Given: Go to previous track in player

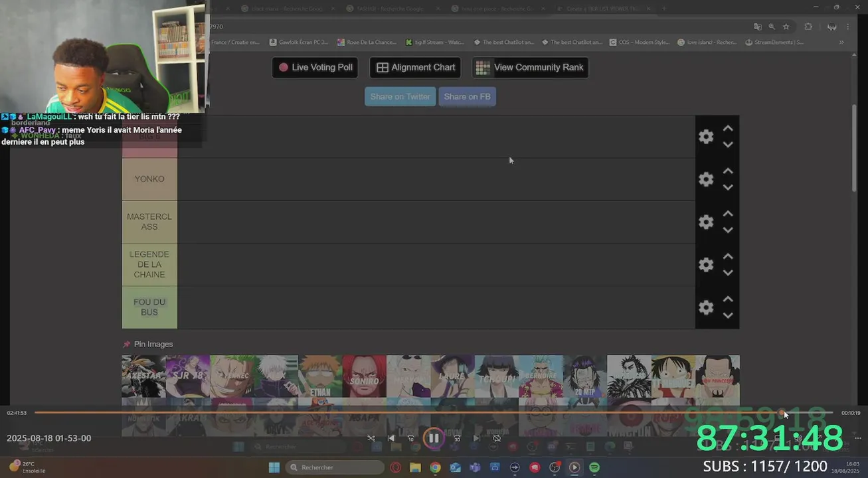Looking at the screenshot, I should [x=391, y=438].
